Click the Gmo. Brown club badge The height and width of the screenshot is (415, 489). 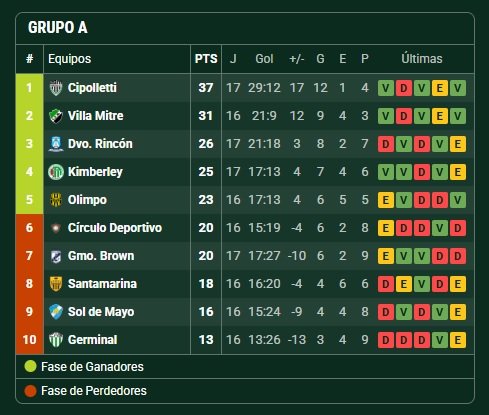56,256
